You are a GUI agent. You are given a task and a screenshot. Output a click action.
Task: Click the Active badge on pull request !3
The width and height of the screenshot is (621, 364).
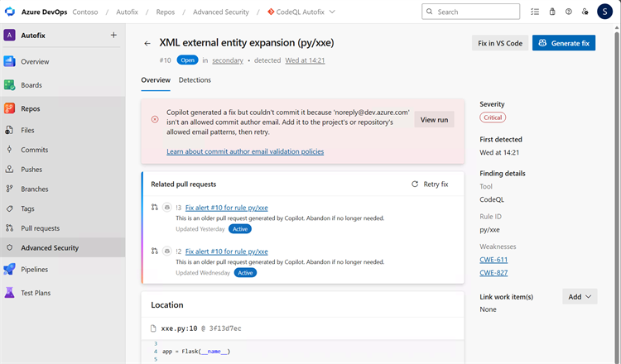click(240, 229)
